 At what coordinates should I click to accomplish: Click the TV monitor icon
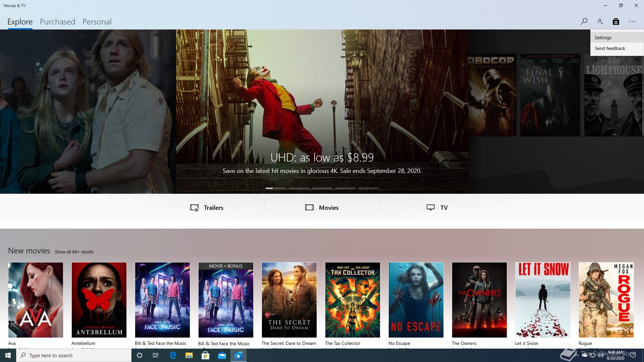click(431, 207)
